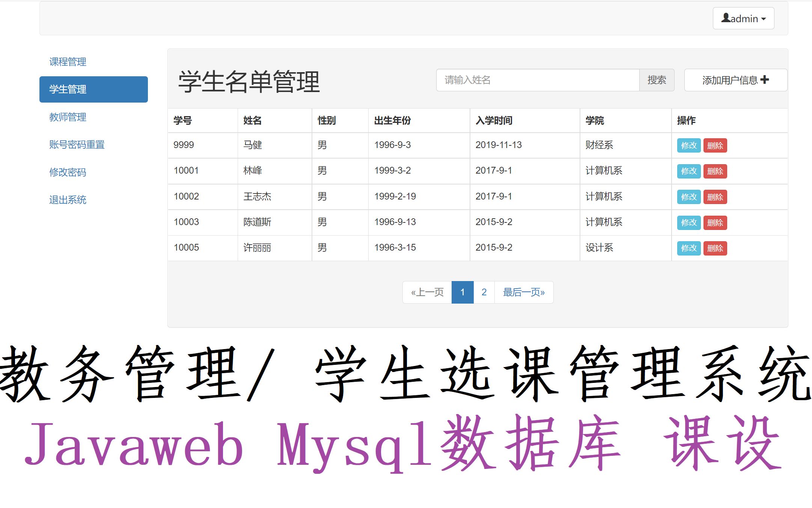Click 删除 button for student 王志杰
This screenshot has height=508, width=812.
715,197
